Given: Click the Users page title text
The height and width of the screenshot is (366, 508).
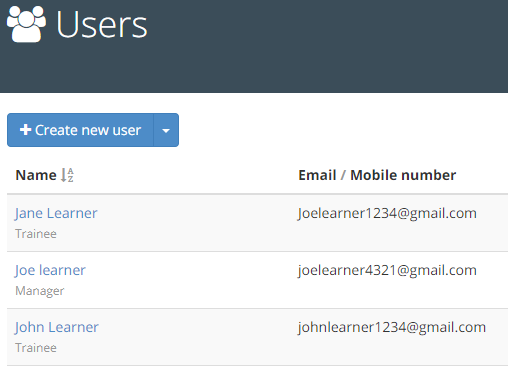Looking at the screenshot, I should click(102, 25).
